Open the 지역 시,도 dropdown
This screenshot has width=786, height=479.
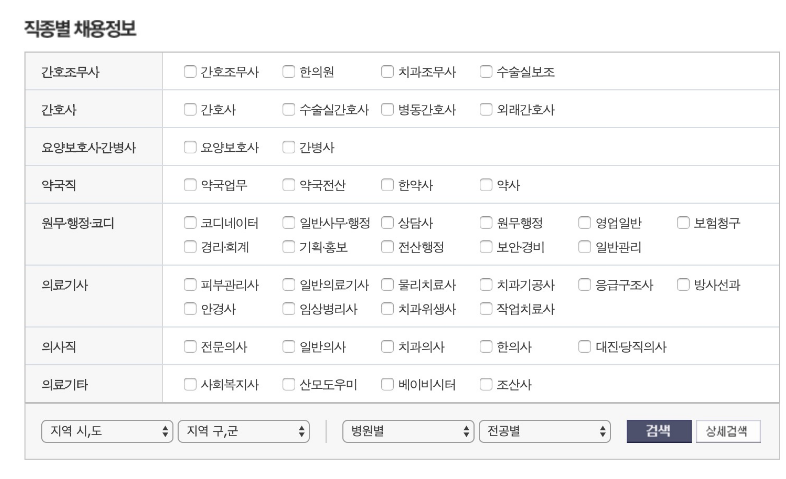pyautogui.click(x=107, y=431)
